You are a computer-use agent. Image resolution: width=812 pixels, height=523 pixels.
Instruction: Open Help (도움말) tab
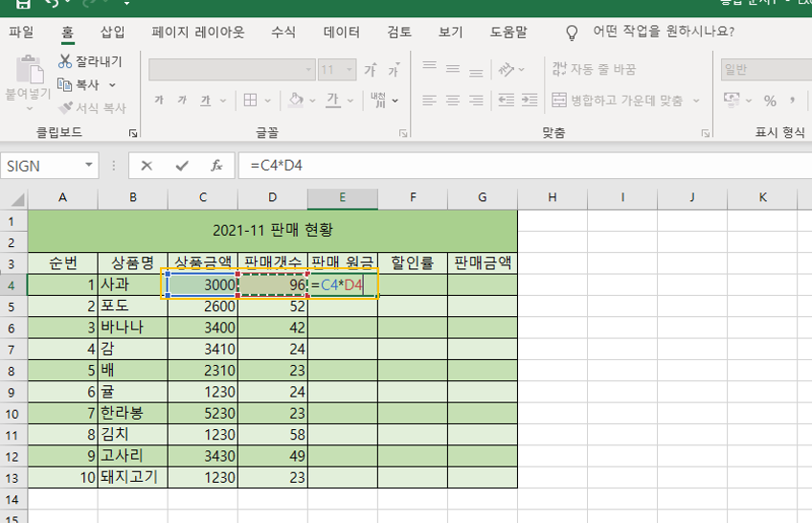click(x=508, y=33)
